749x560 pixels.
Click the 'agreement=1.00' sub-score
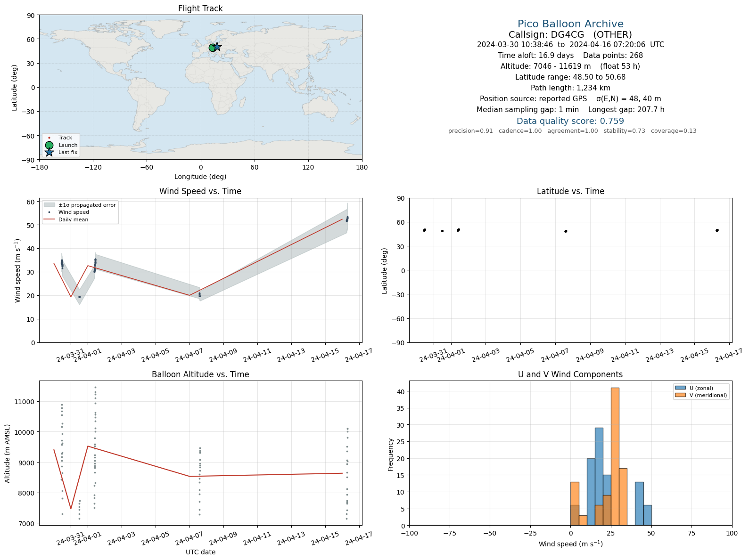[573, 131]
